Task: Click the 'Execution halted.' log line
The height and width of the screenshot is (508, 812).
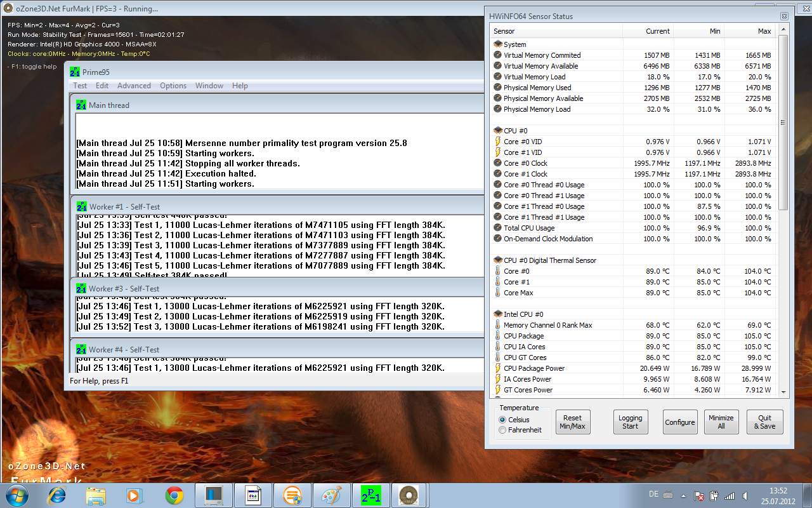Action: 166,173
